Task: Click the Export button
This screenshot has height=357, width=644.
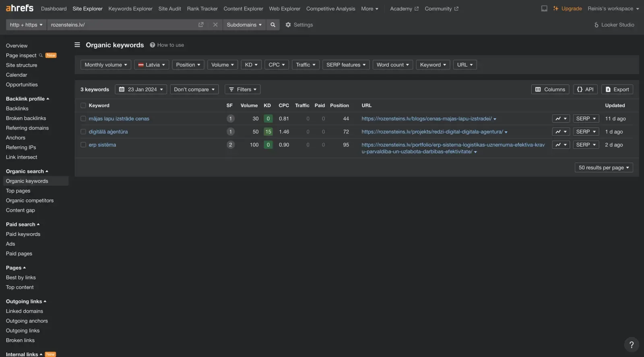Action: pos(617,89)
